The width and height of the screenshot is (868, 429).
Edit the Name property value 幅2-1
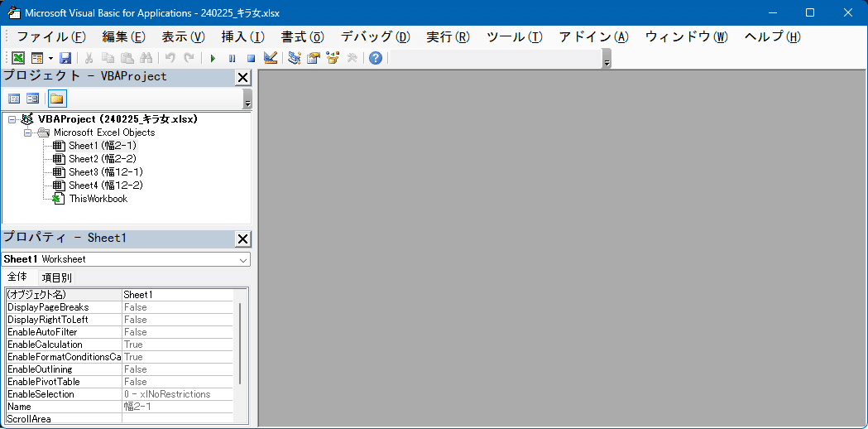click(177, 407)
